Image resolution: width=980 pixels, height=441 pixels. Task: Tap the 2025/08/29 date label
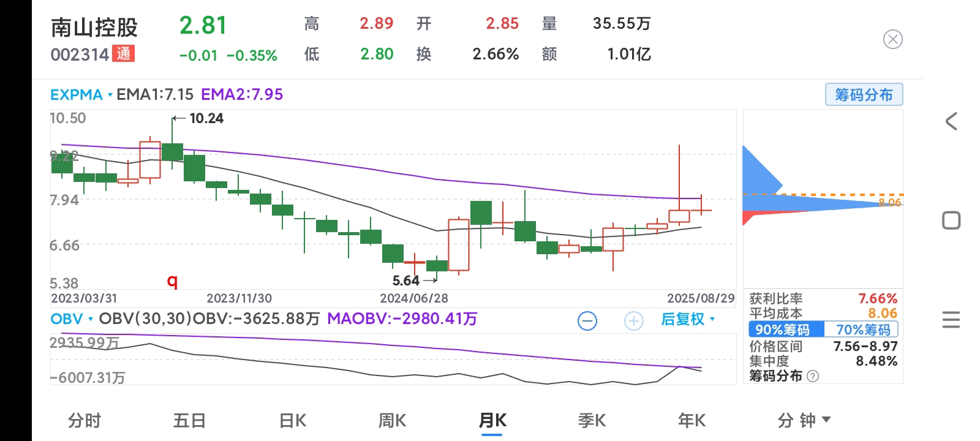tap(701, 298)
